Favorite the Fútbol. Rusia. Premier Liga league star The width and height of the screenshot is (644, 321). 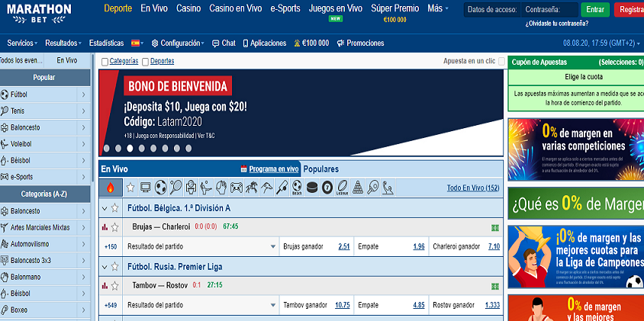pos(114,267)
